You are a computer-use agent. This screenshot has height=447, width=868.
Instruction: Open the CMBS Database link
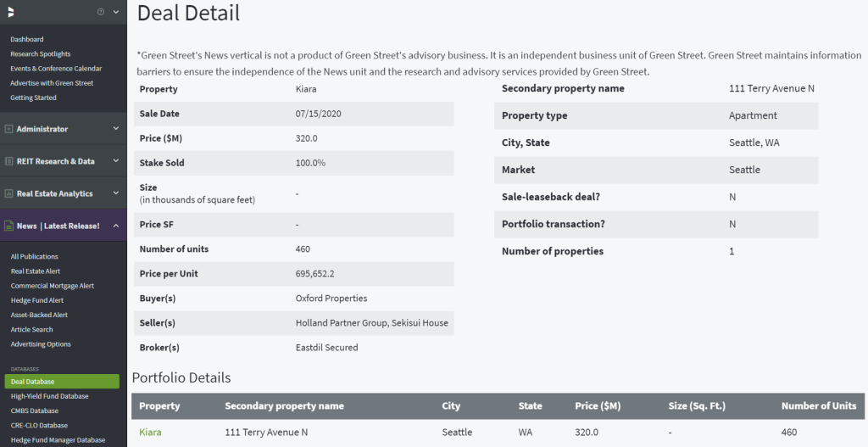point(34,411)
